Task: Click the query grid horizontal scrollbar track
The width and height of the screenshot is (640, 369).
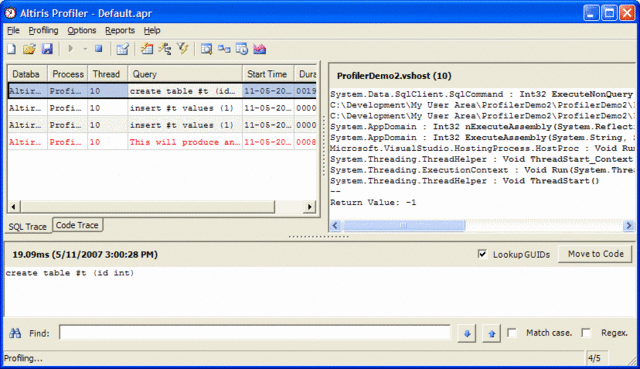Action: (x=289, y=207)
